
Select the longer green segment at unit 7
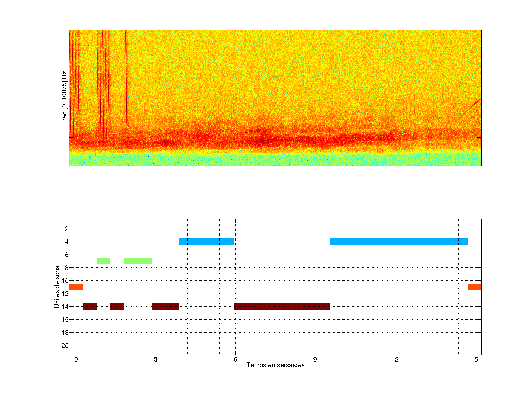click(x=138, y=261)
